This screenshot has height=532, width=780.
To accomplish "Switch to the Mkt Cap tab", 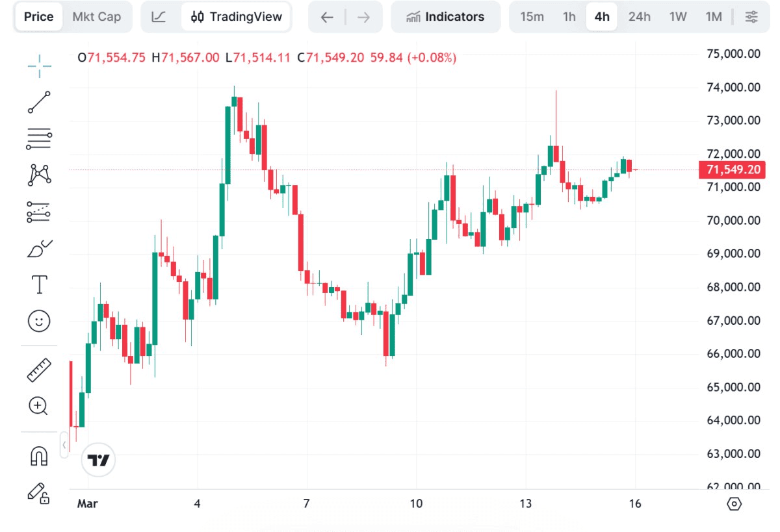I will (x=97, y=17).
